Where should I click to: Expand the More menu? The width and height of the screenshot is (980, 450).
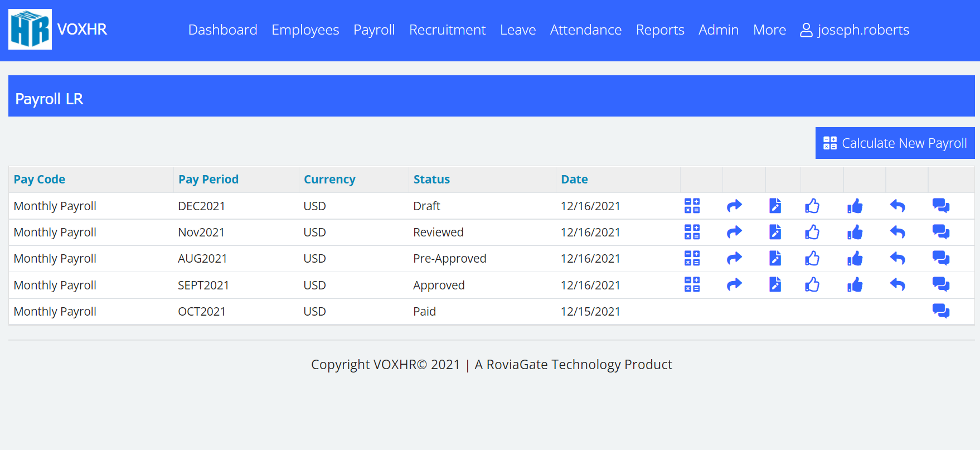point(769,30)
